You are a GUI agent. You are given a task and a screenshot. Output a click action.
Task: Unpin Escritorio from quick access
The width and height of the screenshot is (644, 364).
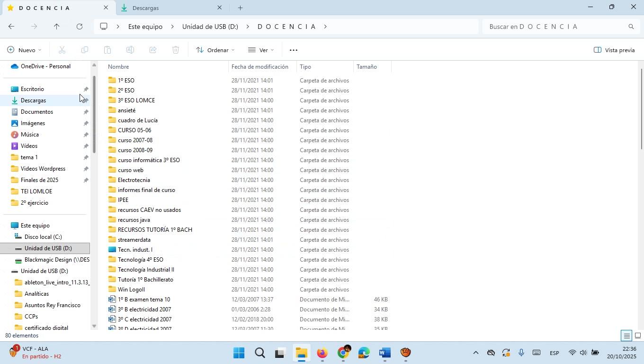[x=86, y=89]
